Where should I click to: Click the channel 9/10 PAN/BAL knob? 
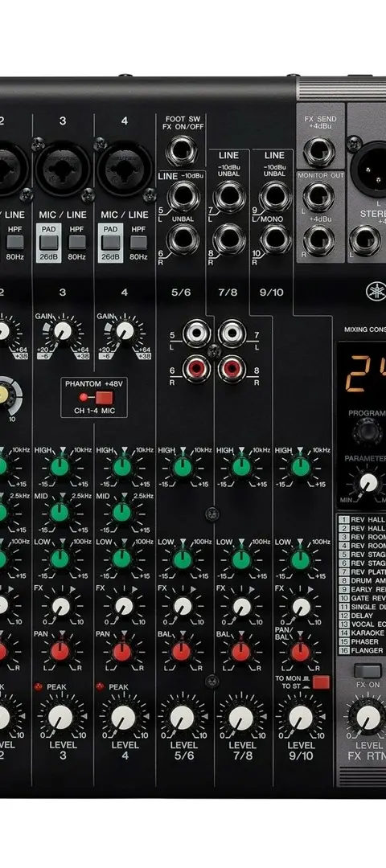coord(300,652)
